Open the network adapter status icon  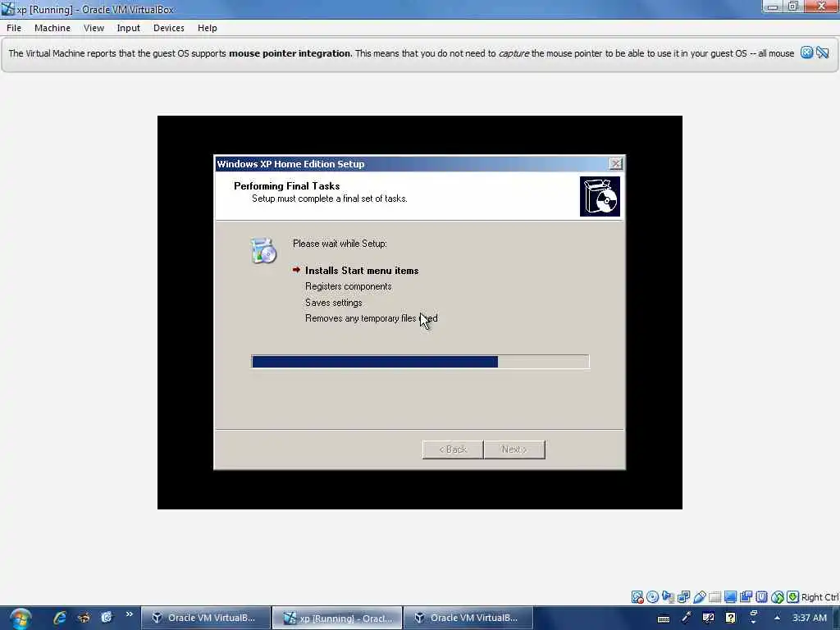coord(683,597)
